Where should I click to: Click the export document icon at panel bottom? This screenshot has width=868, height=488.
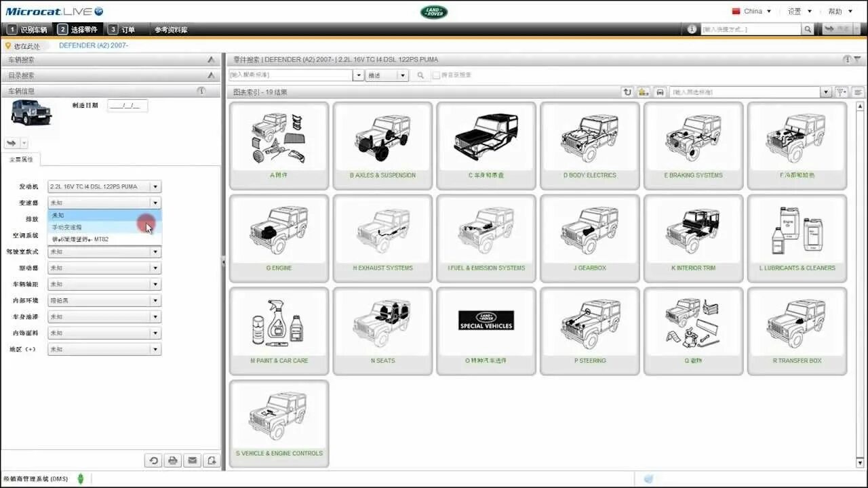tap(212, 461)
